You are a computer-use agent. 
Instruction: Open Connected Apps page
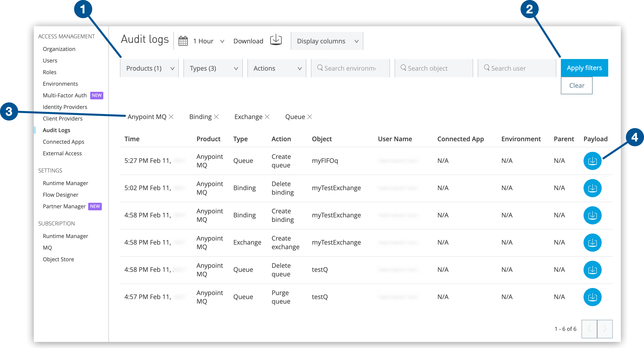point(63,142)
